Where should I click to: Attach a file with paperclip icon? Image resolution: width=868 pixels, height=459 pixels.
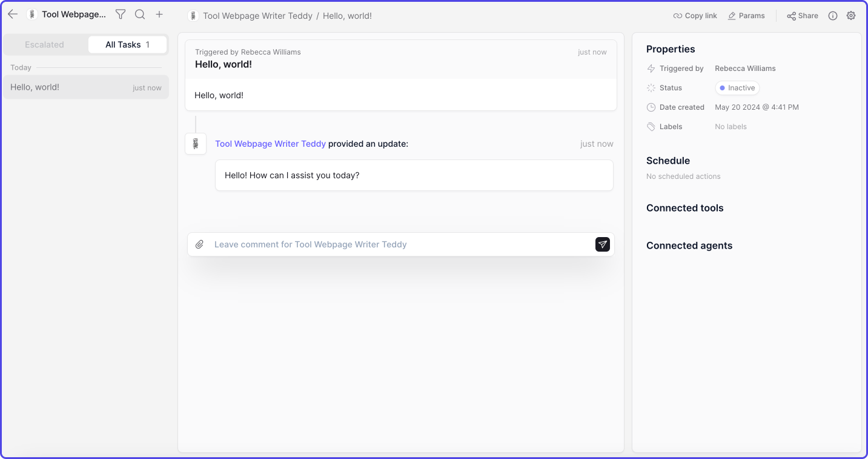(199, 244)
